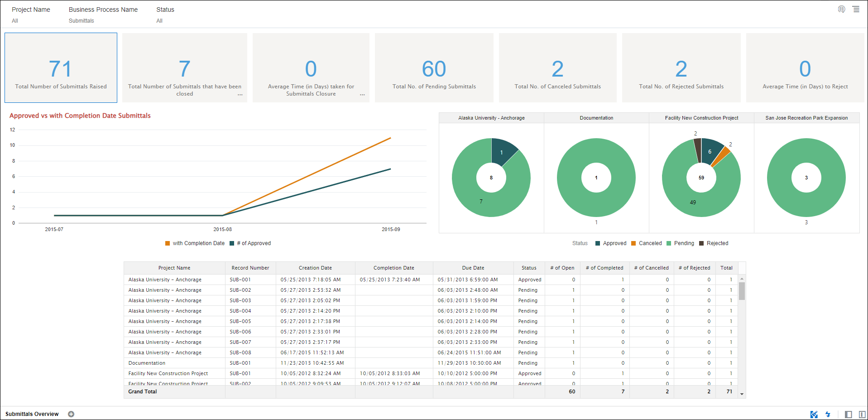
Task: Select the Rejected Submittals tile
Action: tap(681, 68)
